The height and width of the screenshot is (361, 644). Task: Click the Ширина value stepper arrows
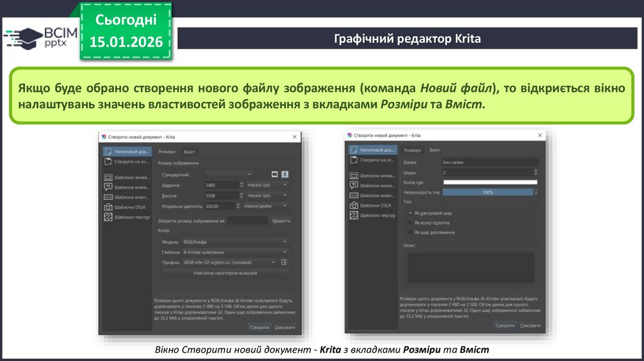tap(241, 186)
